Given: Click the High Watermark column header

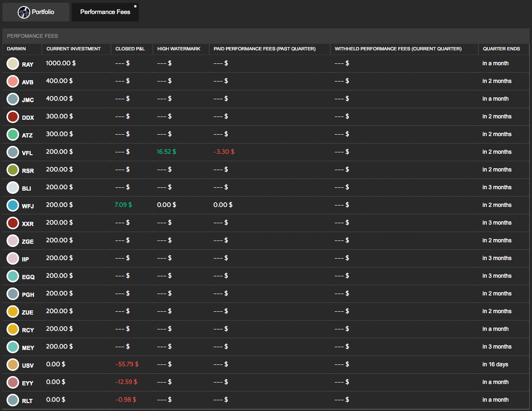Looking at the screenshot, I should click(x=178, y=49).
